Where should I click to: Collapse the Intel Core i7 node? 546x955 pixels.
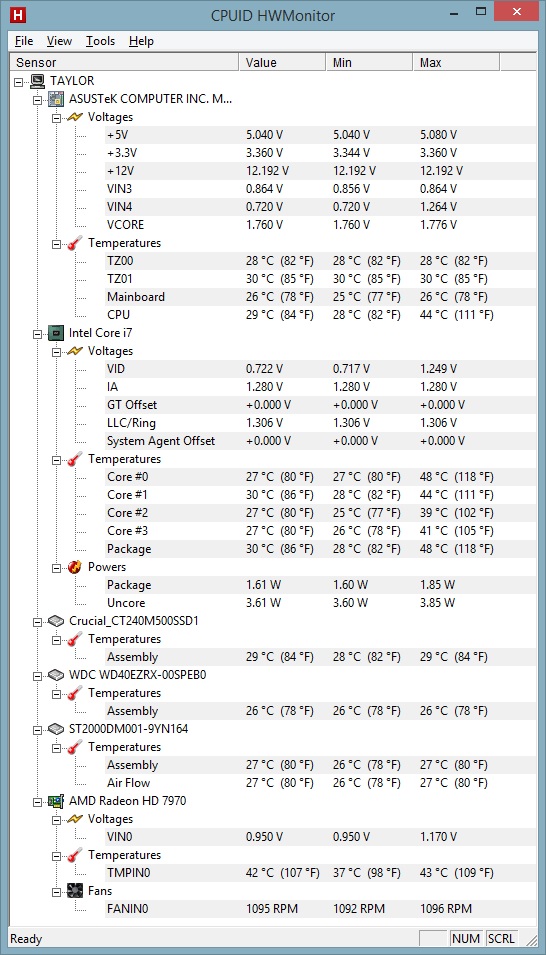click(38, 333)
